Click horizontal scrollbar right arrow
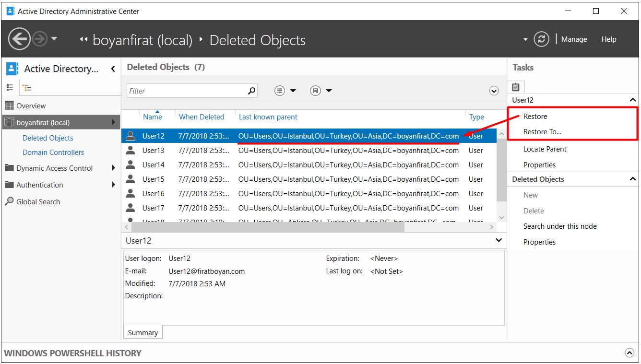The image size is (641, 364). pos(492,227)
